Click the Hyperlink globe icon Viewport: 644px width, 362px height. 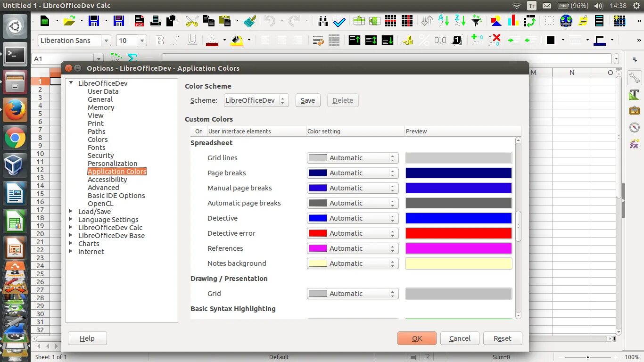tap(566, 21)
